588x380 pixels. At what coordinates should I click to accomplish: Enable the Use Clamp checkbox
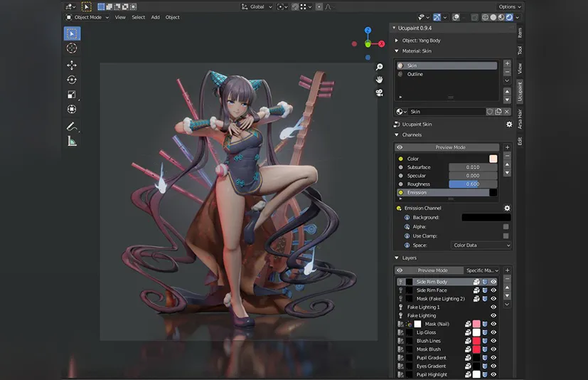pyautogui.click(x=506, y=236)
